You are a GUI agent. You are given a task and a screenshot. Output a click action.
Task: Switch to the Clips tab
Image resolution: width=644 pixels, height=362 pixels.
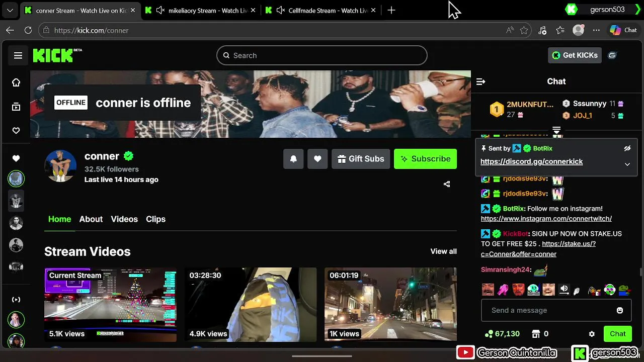[155, 219]
